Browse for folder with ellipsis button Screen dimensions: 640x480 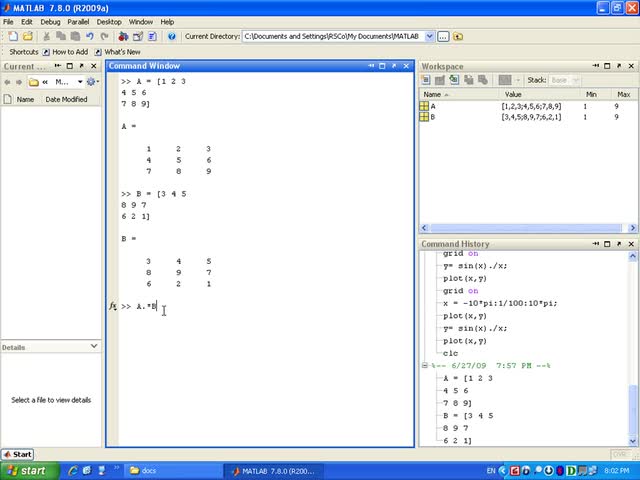(443, 36)
